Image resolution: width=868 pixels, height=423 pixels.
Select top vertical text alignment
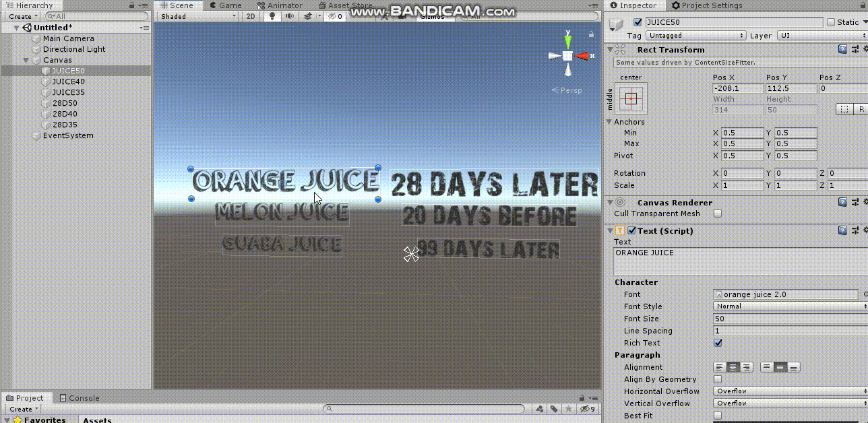pos(767,367)
